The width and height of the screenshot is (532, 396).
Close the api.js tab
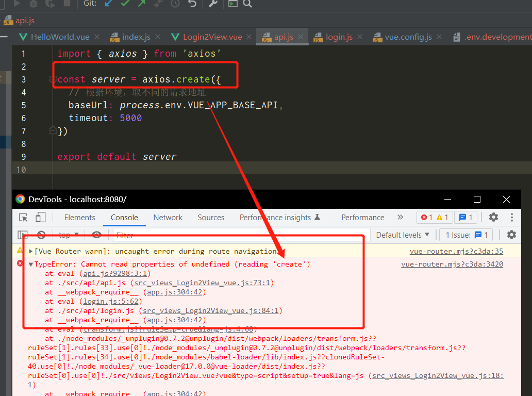[301, 37]
